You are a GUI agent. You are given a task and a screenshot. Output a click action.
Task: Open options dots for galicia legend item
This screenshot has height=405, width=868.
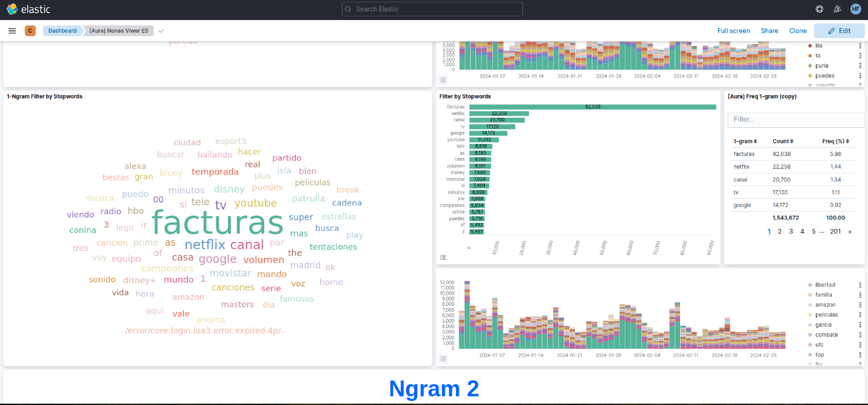860,325
